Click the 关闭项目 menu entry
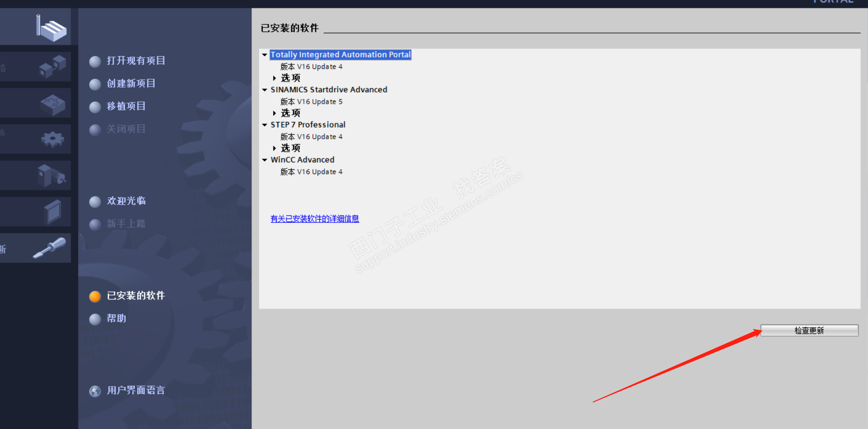868x429 pixels. [126, 129]
